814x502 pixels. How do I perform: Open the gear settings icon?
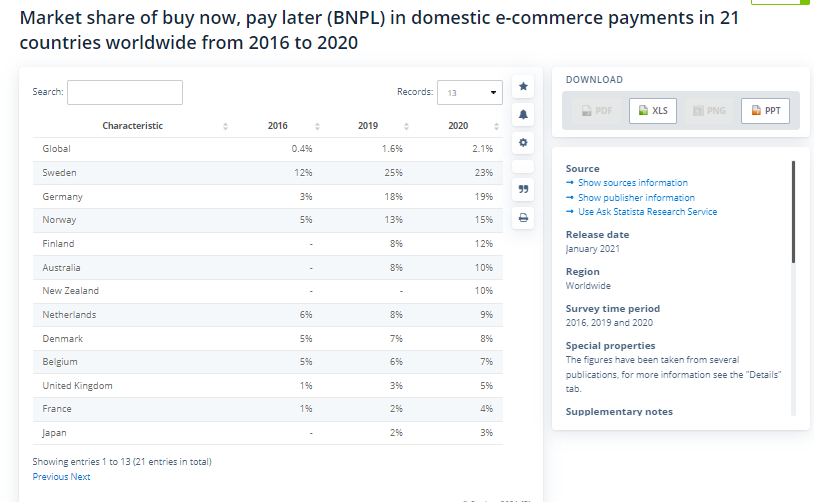[523, 143]
